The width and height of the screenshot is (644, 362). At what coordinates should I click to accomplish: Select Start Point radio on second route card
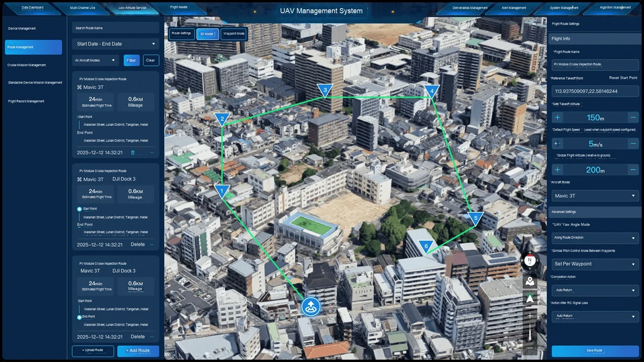[79, 209]
